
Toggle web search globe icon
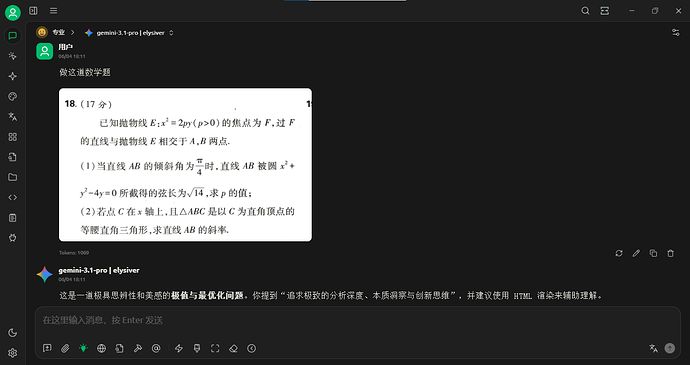pyautogui.click(x=101, y=348)
